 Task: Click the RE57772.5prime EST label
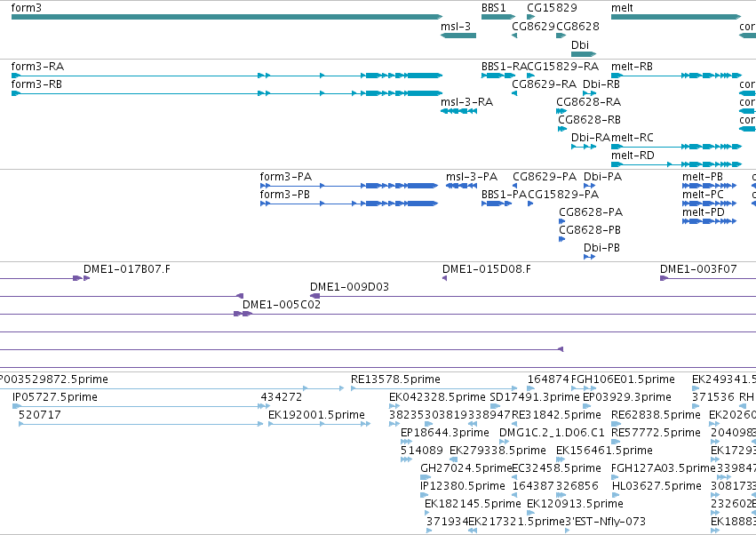(656, 433)
